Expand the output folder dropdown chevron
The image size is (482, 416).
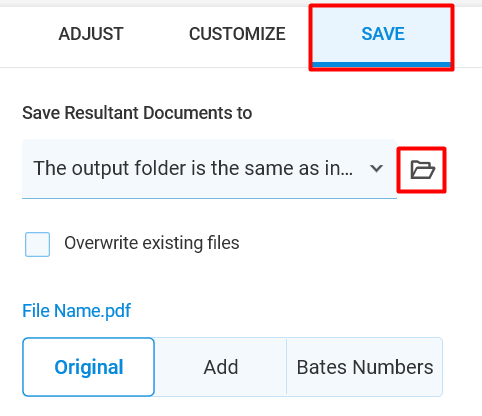pos(376,168)
